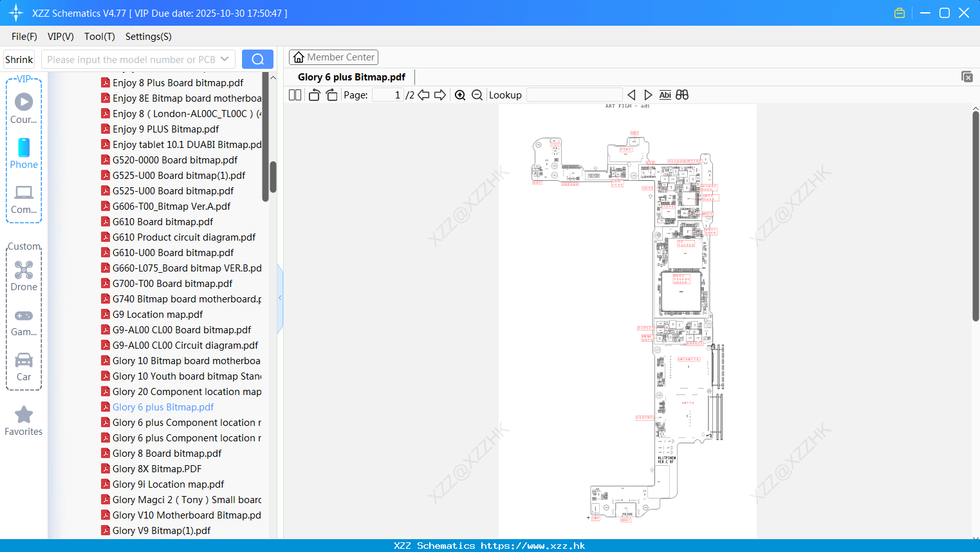Go to previous page arrow
This screenshot has width=980, height=552.
423,95
